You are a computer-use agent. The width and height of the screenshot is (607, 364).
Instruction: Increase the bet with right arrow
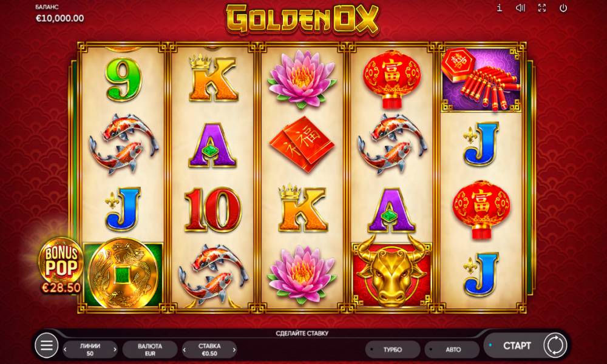pyautogui.click(x=234, y=349)
